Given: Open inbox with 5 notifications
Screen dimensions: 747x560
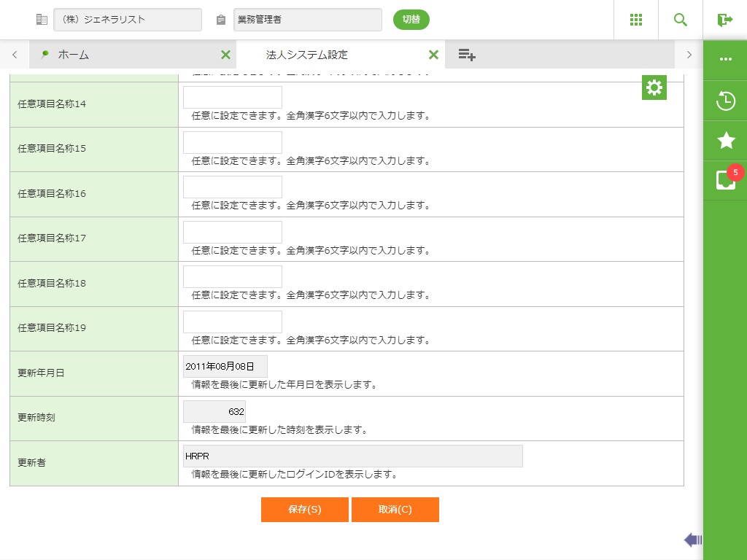Looking at the screenshot, I should 726,179.
